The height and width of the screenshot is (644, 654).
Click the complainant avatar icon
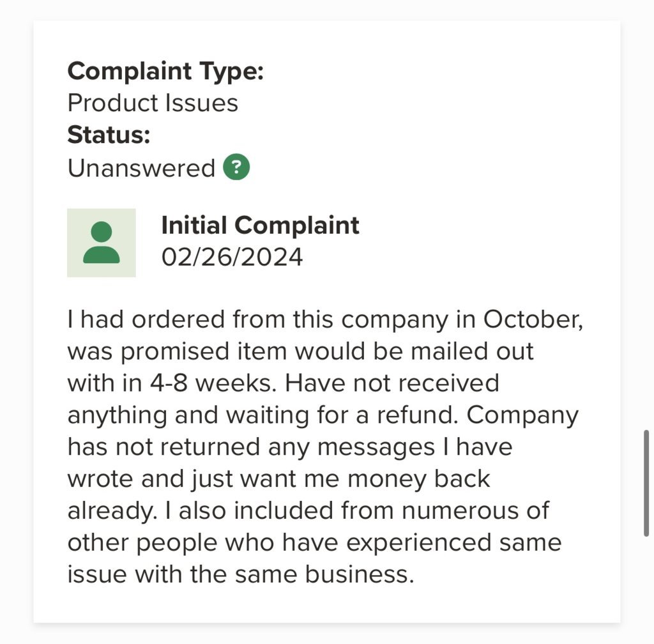(x=102, y=243)
